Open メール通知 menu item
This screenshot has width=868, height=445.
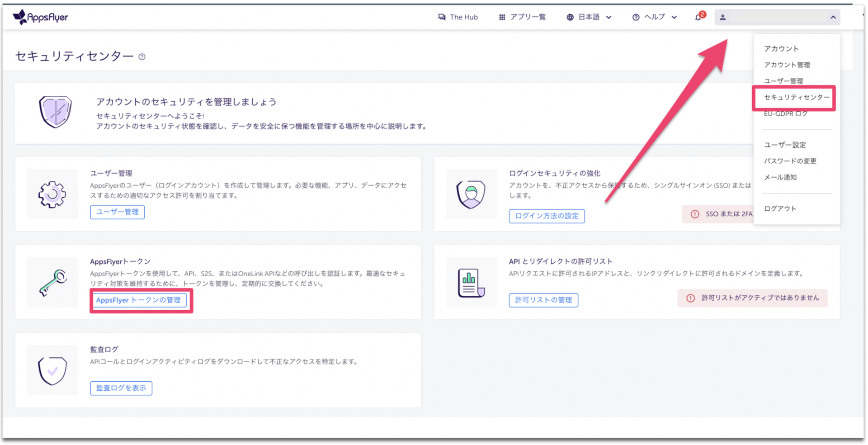[780, 177]
